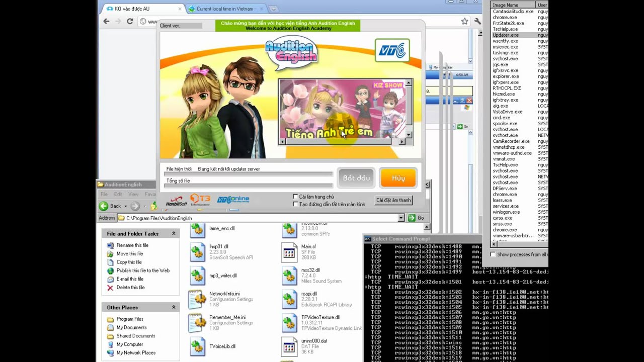Select the mp3_writer.dll file icon
The height and width of the screenshot is (362, 644).
[x=197, y=276]
